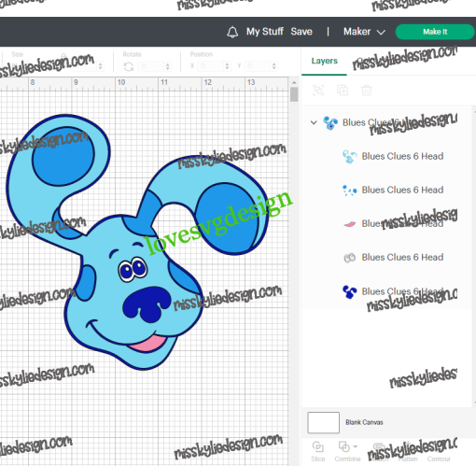The height and width of the screenshot is (466, 476).
Task: Click the left ear spot on canvas
Action: (x=63, y=156)
